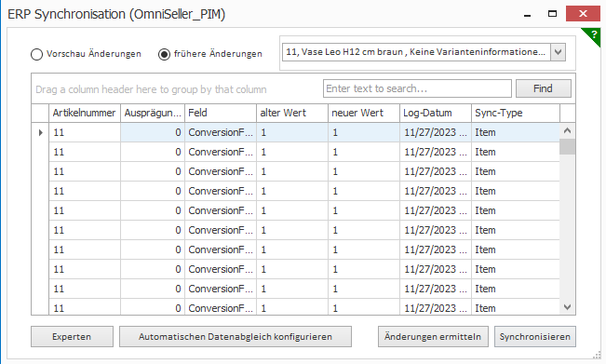Sort by Sync-Type column header
Viewport: 606px width, 364px height.
516,113
